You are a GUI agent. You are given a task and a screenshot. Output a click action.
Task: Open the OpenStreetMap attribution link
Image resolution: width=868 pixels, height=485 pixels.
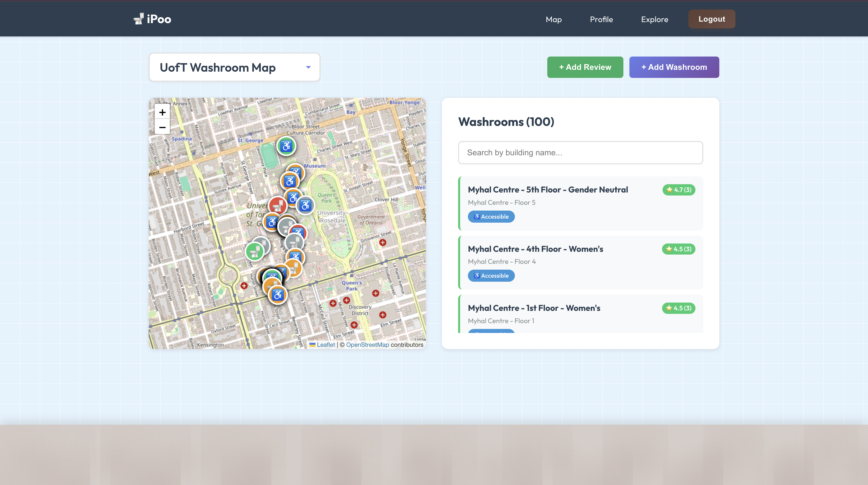(367, 345)
